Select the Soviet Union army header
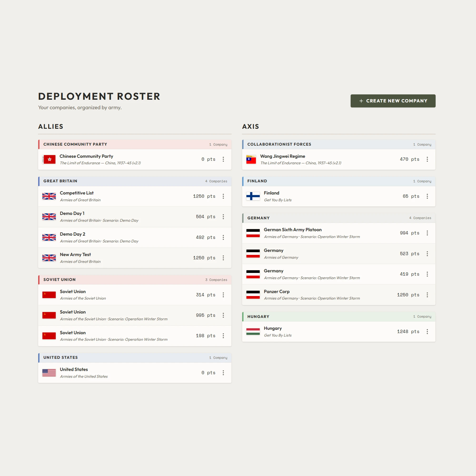476x476 pixels. click(x=135, y=280)
